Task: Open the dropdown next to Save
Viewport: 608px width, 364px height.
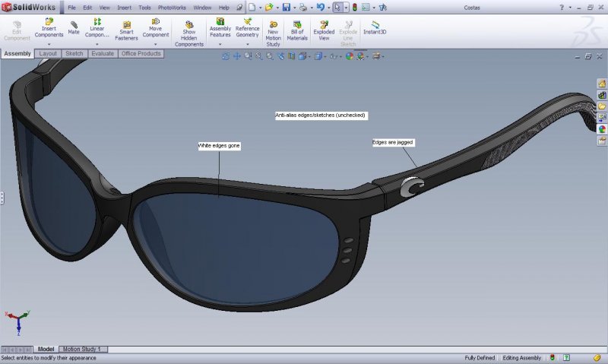Action: pyautogui.click(x=294, y=8)
